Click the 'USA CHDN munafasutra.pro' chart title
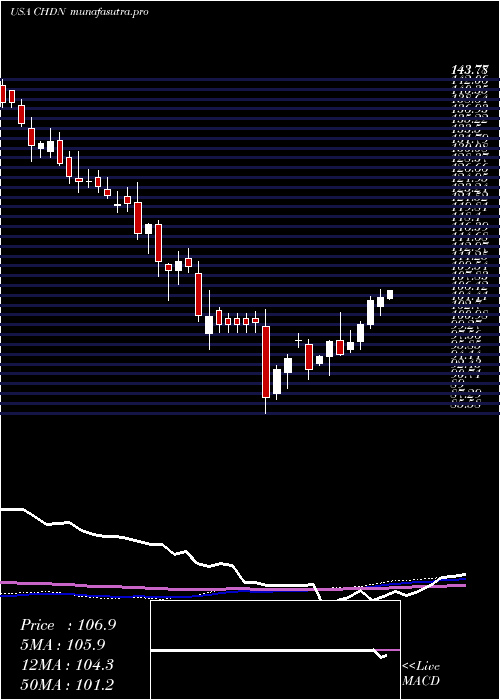This screenshot has width=500, height=700. point(79,12)
